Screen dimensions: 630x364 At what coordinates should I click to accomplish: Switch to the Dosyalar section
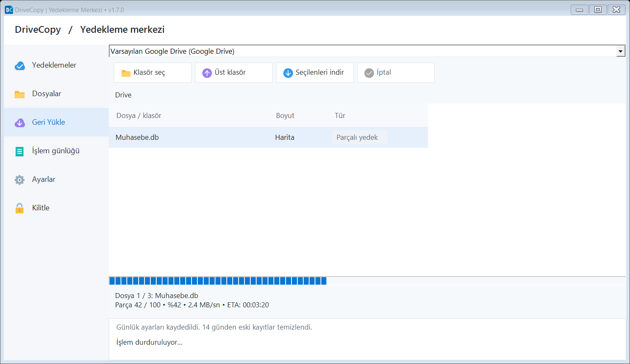click(x=56, y=94)
